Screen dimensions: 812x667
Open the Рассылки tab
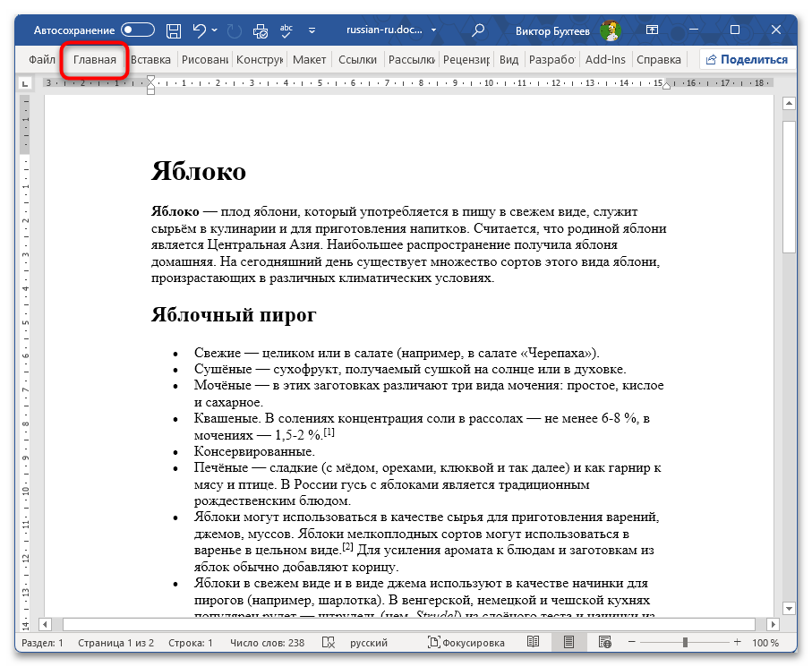coord(412,60)
